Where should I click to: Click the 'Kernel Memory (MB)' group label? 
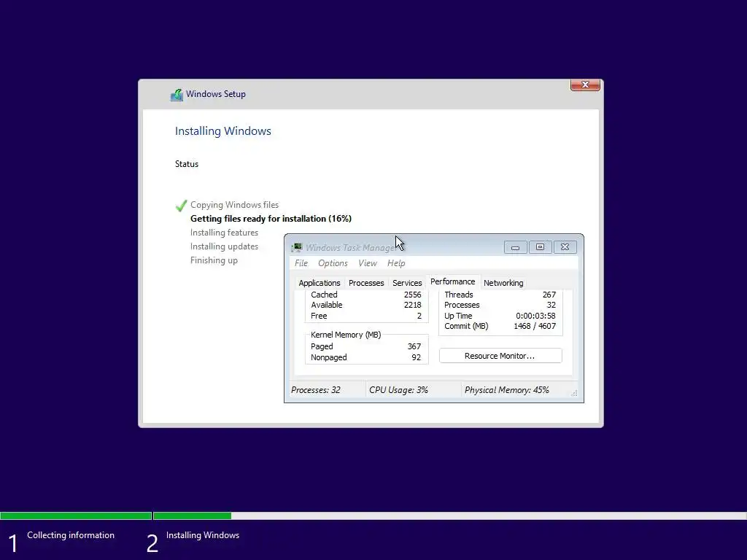346,335
